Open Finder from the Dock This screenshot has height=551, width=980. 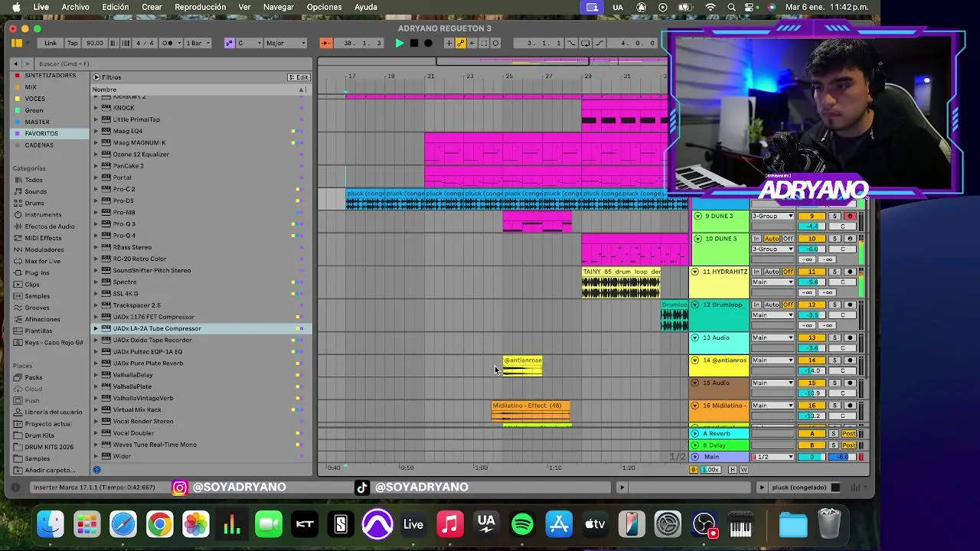click(51, 524)
